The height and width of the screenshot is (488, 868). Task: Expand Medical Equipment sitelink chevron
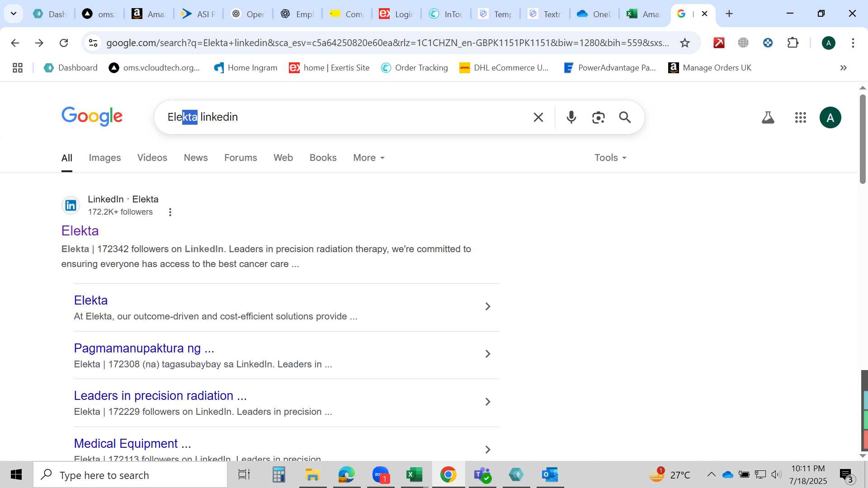[x=488, y=450]
